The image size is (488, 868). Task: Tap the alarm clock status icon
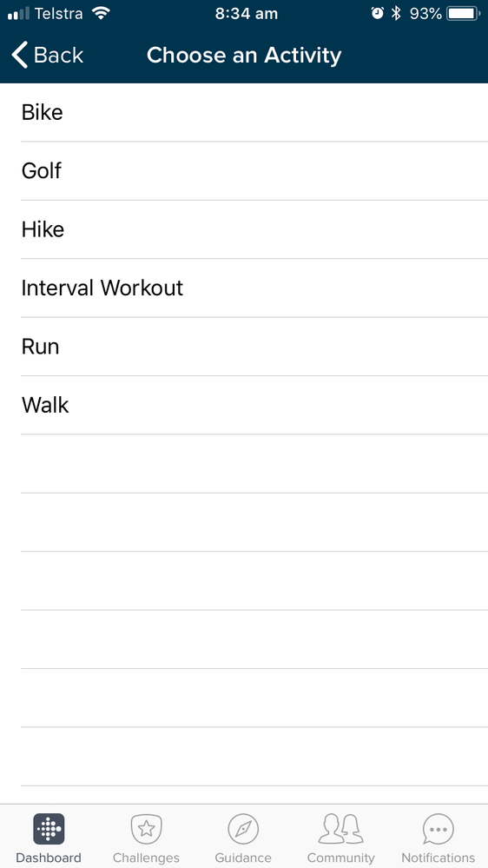pos(378,14)
